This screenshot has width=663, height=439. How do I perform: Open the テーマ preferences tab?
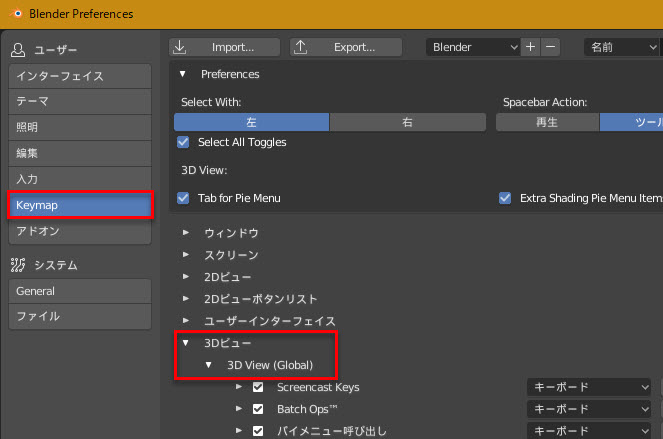point(80,102)
